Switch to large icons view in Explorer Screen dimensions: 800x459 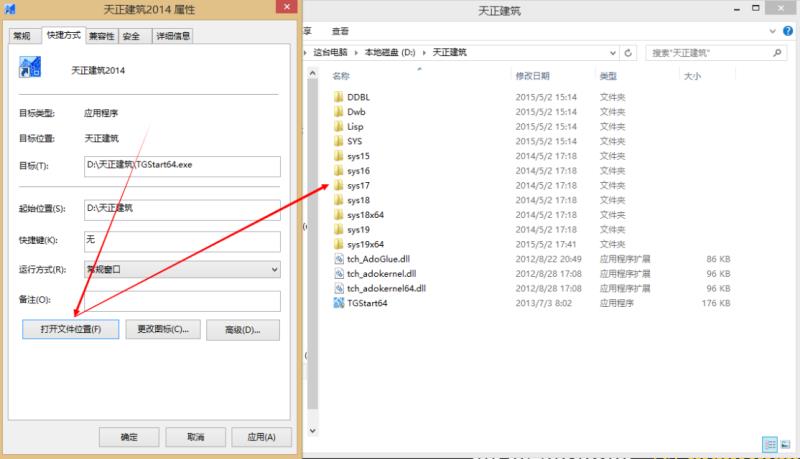click(785, 445)
